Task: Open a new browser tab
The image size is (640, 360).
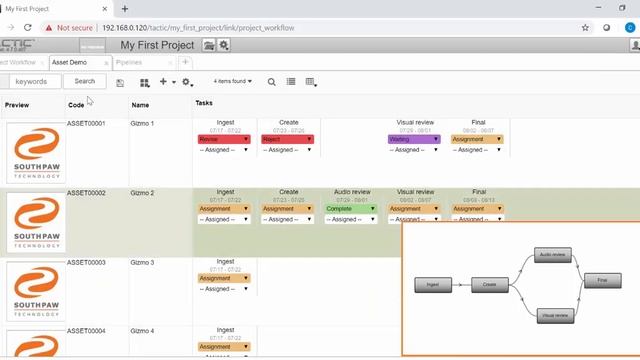Action: click(125, 9)
